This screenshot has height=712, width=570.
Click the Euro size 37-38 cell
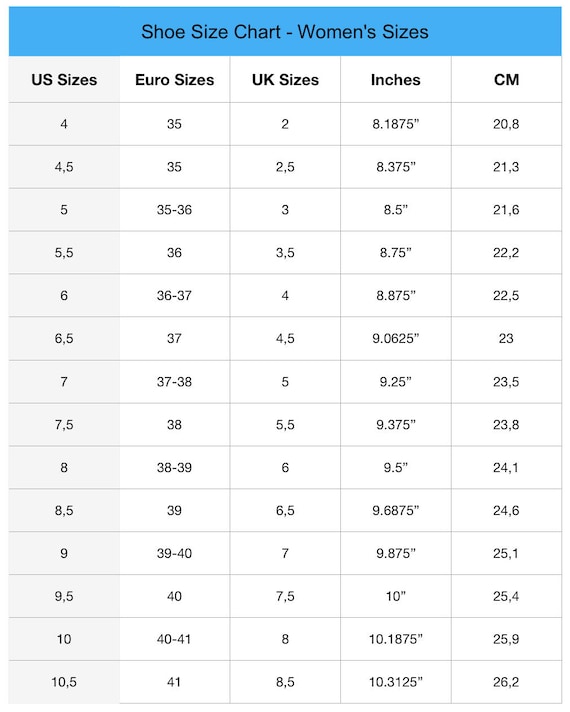click(x=174, y=381)
